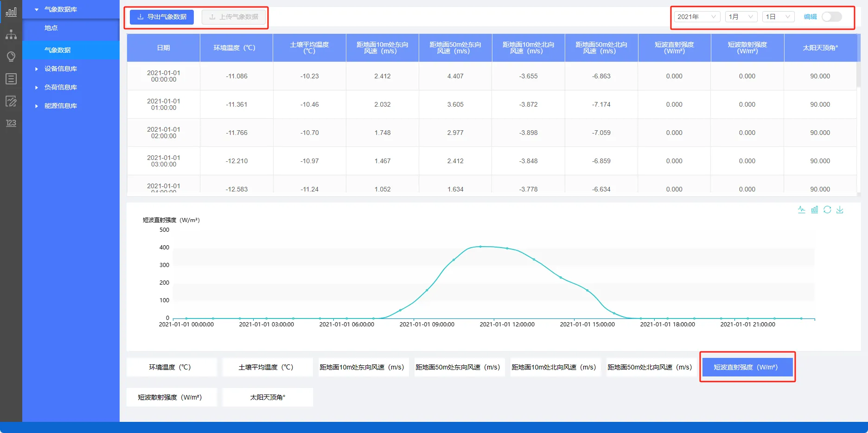The width and height of the screenshot is (868, 433).
Task: Click the 短波直射强度 table column header
Action: pos(674,48)
